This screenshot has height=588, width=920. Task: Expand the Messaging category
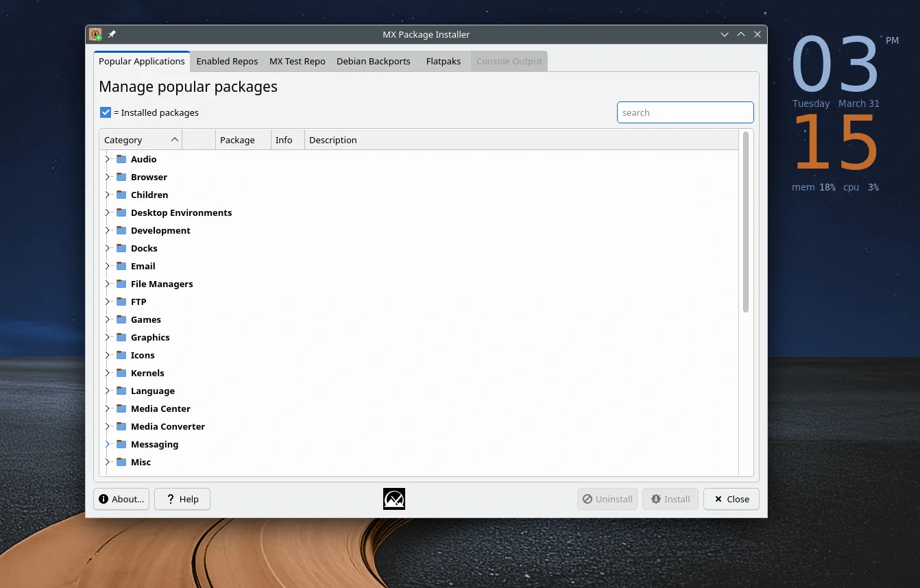coord(108,444)
